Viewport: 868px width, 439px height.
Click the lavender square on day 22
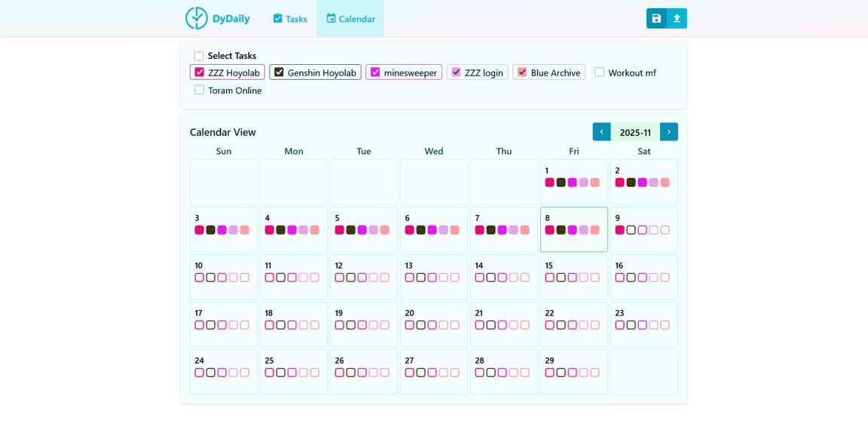[x=584, y=325]
